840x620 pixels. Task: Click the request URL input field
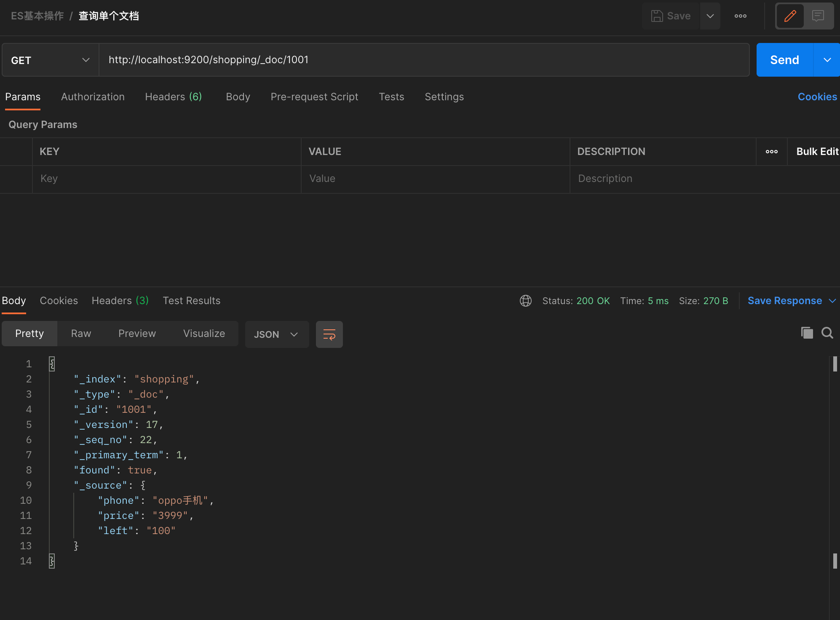click(424, 60)
